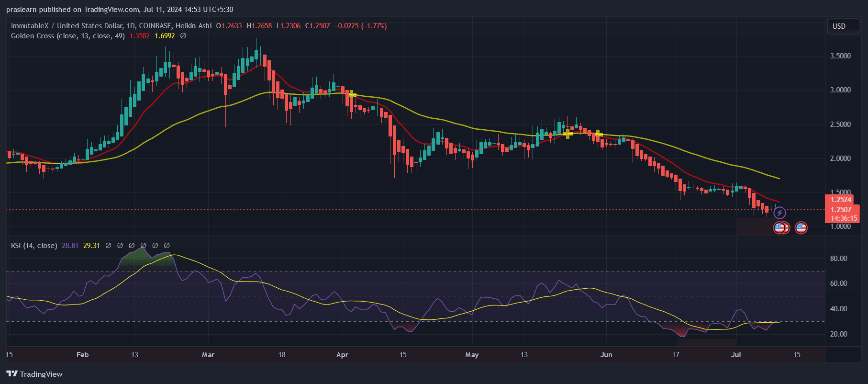Click the high value H1.2658
The height and width of the screenshot is (384, 868).
(259, 26)
